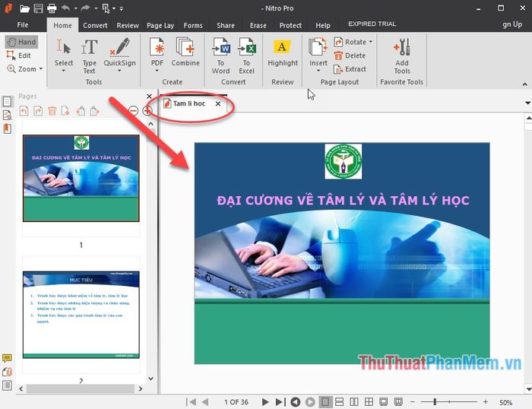Select the page 1 thumbnail
The width and height of the screenshot is (532, 409).
(81, 178)
